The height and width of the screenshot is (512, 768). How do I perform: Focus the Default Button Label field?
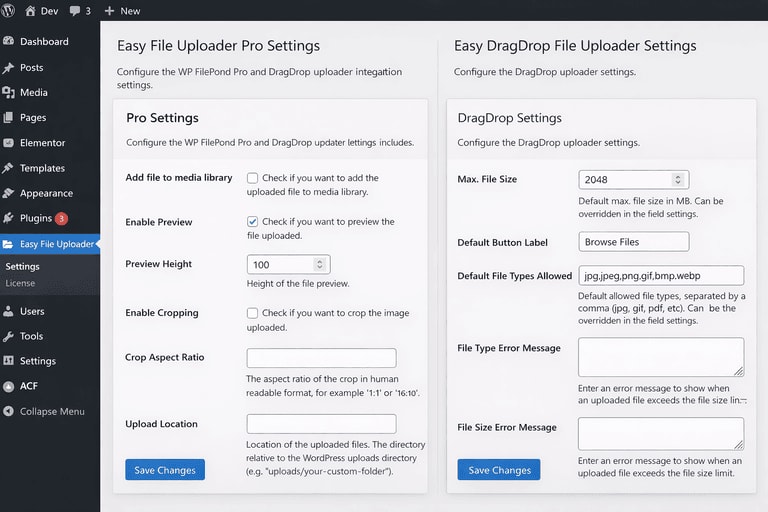634,242
